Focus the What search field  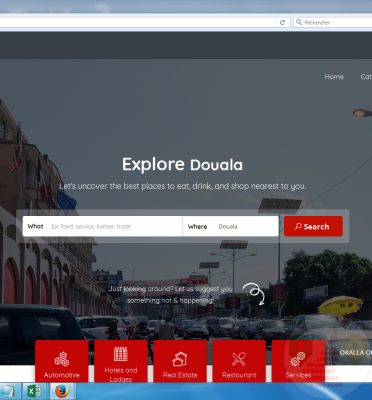coord(102,226)
